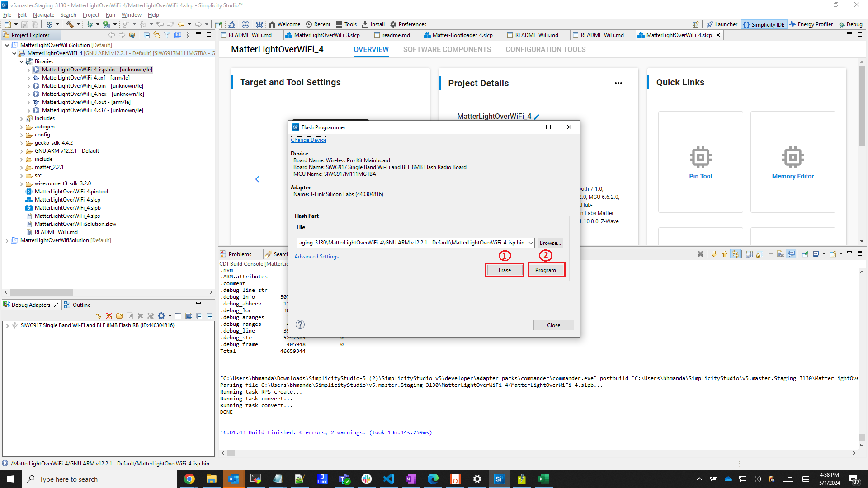This screenshot has width=868, height=488.
Task: Open the Problems tab
Action: [240, 254]
